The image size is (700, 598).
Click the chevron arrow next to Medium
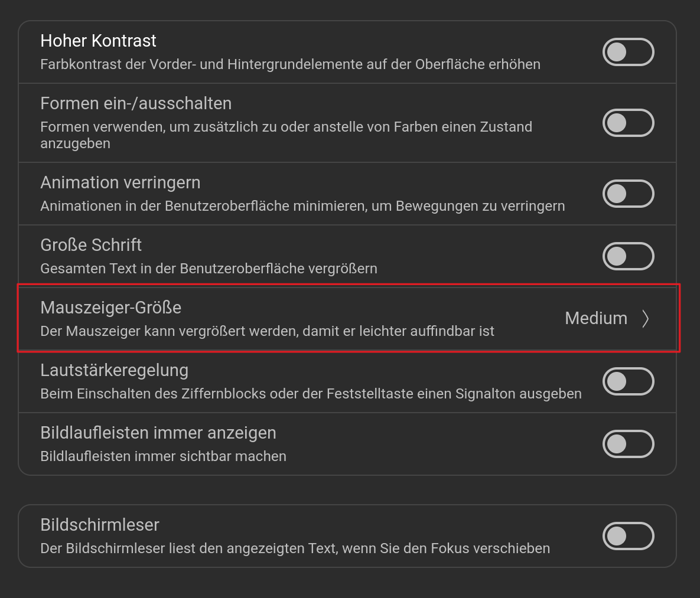pyautogui.click(x=646, y=319)
